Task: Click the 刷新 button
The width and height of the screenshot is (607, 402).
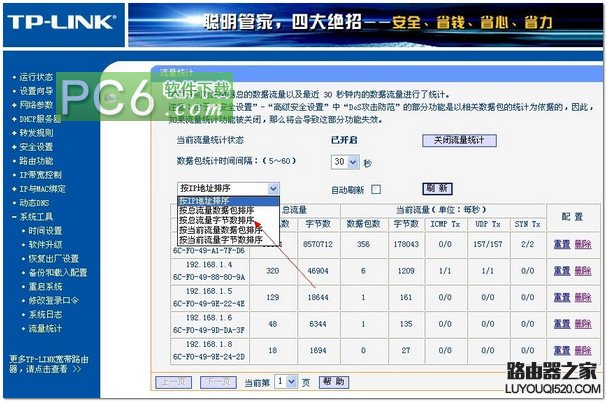Action: [x=437, y=189]
